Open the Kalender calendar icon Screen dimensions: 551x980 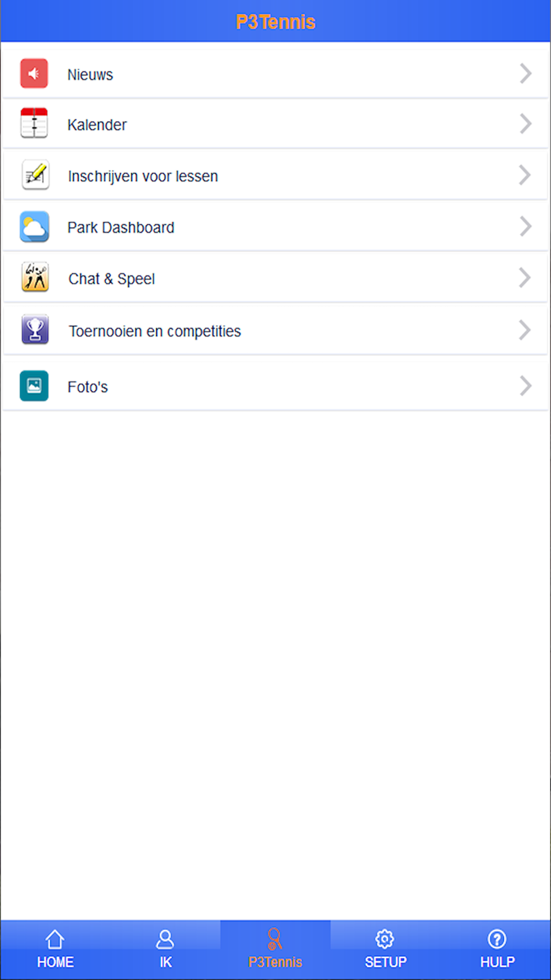[x=34, y=123]
